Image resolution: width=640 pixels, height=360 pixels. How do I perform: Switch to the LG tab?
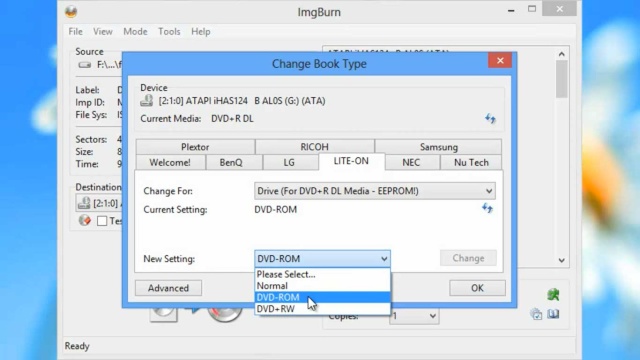pyautogui.click(x=289, y=162)
